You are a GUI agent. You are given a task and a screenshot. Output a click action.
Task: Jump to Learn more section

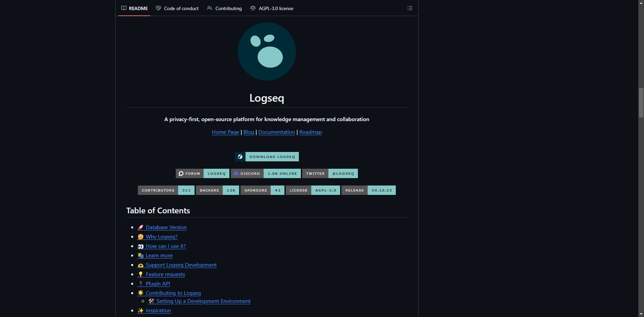coord(155,256)
